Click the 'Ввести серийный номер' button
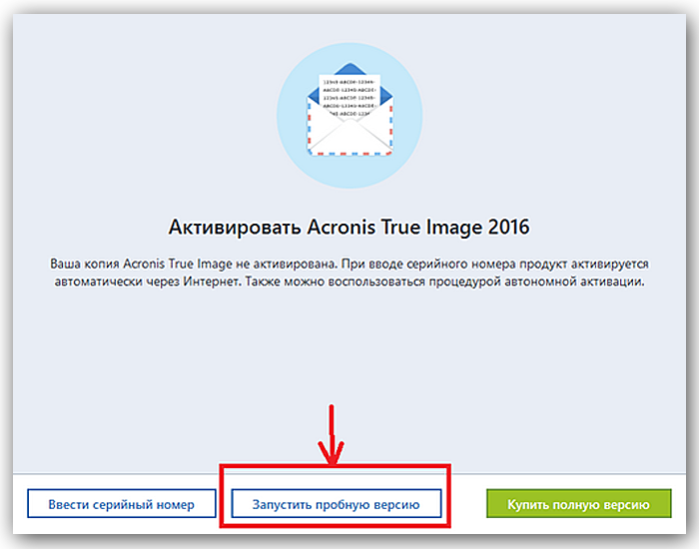The height and width of the screenshot is (549, 699). pos(122,504)
